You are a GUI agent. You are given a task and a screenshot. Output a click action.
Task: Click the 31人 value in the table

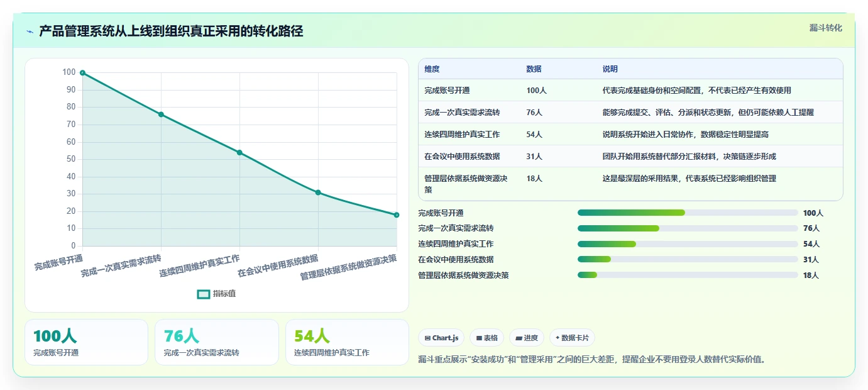click(534, 157)
